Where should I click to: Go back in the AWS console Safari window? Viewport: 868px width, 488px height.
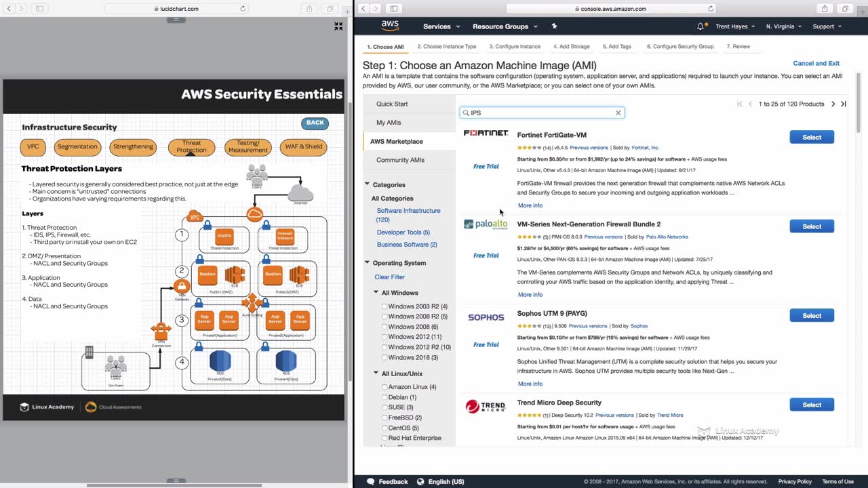tap(363, 9)
